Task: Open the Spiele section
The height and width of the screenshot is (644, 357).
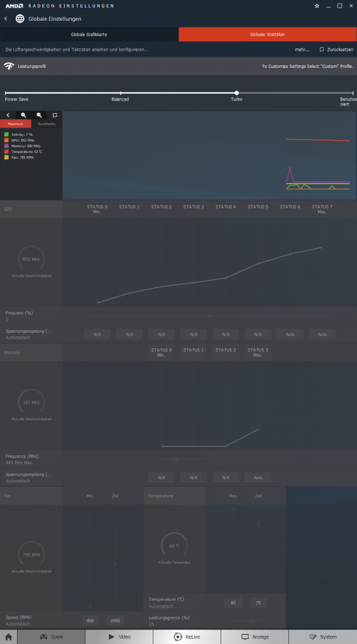Action: (x=52, y=637)
